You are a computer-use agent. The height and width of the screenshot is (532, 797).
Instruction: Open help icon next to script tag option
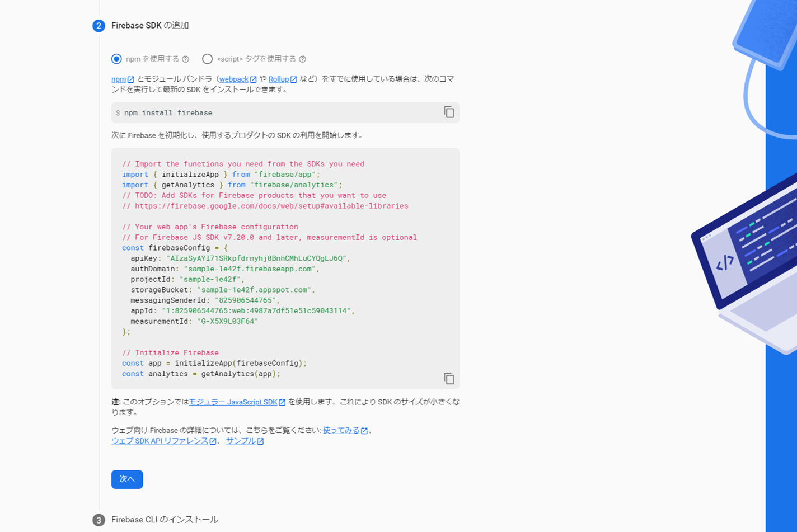[302, 59]
